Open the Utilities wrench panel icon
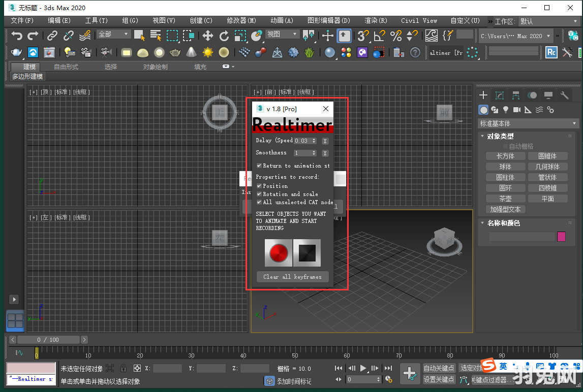The width and height of the screenshot is (583, 392). pos(564,95)
